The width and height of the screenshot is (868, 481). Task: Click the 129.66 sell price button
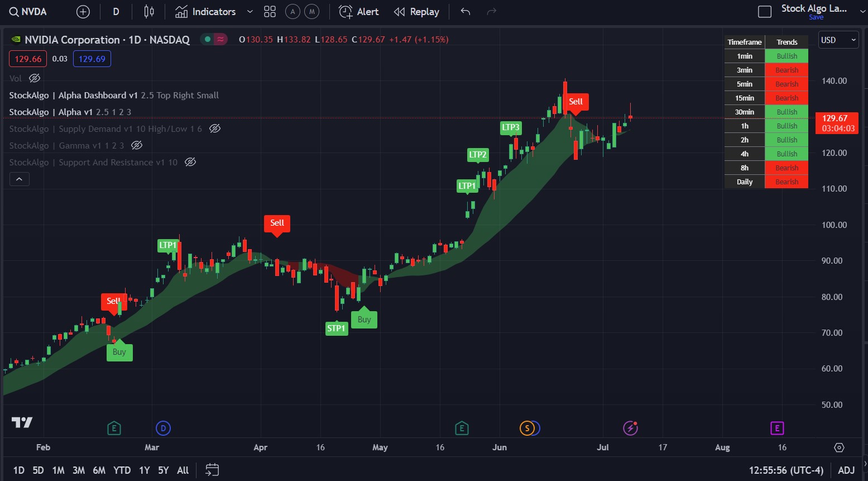click(x=28, y=59)
